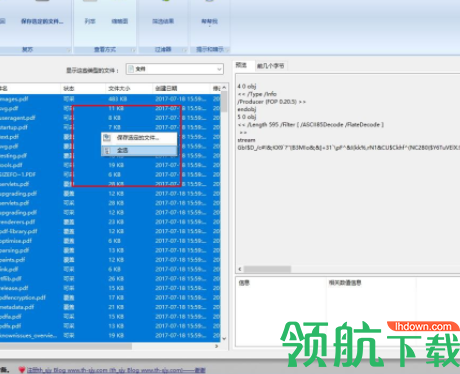Open the file type filter dropdown
This screenshot has width=460, height=374.
(x=219, y=69)
